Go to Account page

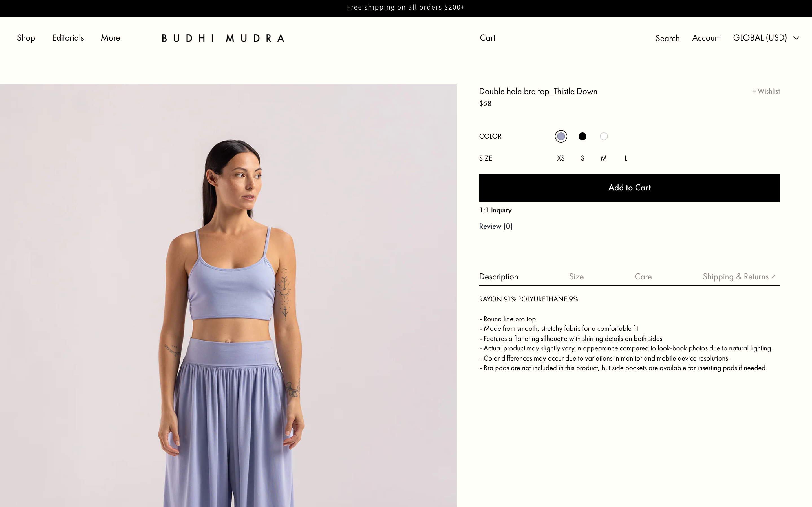click(x=706, y=38)
